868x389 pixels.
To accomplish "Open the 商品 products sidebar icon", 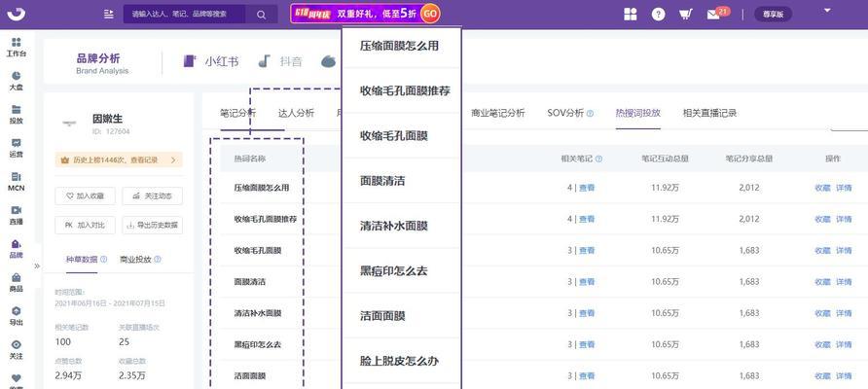I will tap(16, 282).
